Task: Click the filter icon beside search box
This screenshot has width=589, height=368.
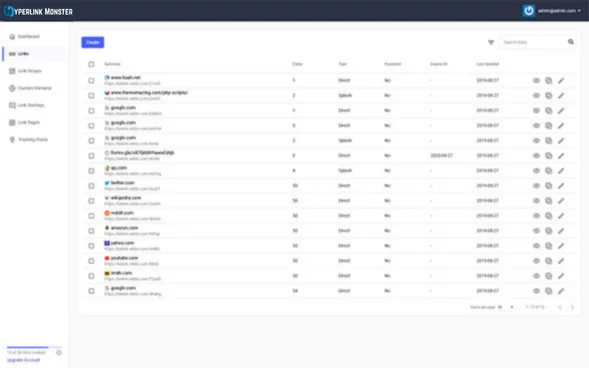Action: pos(491,42)
